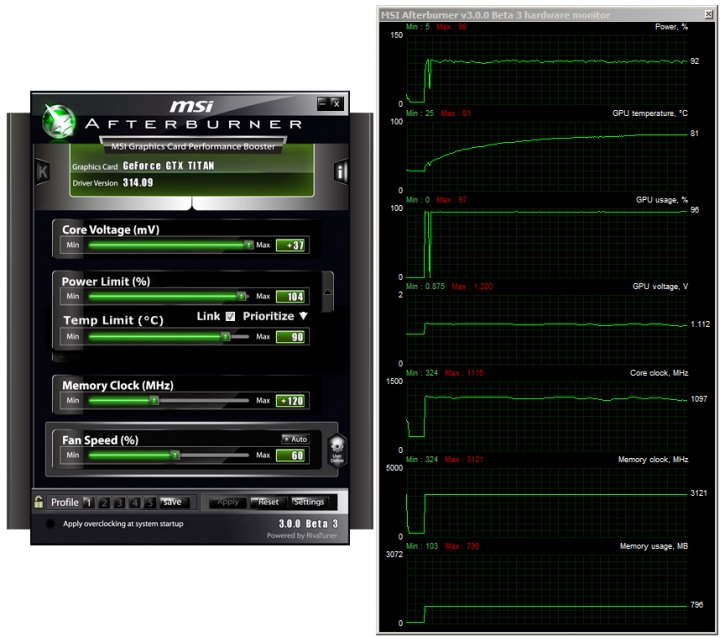Click the profile Save button
The width and height of the screenshot is (725, 637).
click(x=174, y=502)
